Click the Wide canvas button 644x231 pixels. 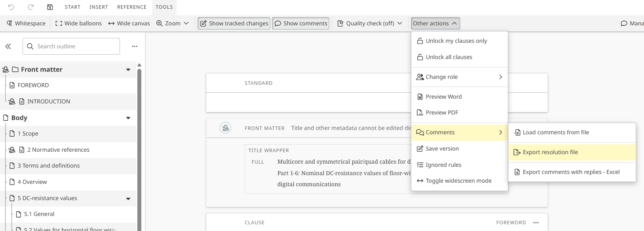pyautogui.click(x=129, y=23)
